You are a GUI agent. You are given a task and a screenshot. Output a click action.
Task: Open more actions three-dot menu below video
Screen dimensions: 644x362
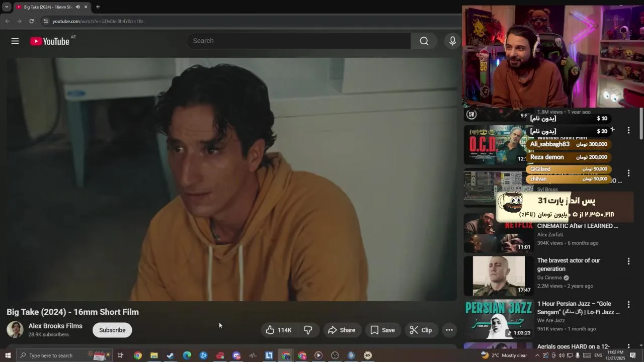coord(449,330)
